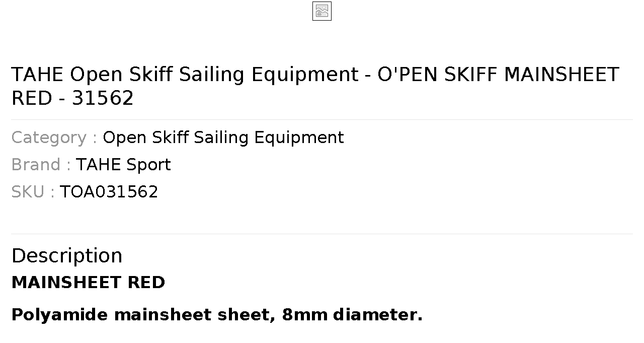The width and height of the screenshot is (644, 343).
Task: Click the 'Category :' label
Action: tap(54, 138)
